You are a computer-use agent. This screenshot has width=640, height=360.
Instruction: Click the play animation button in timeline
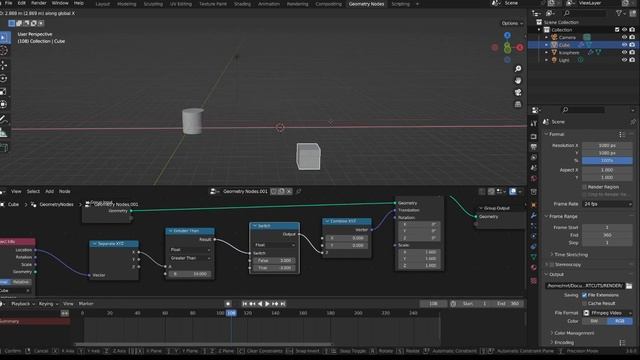click(267, 304)
